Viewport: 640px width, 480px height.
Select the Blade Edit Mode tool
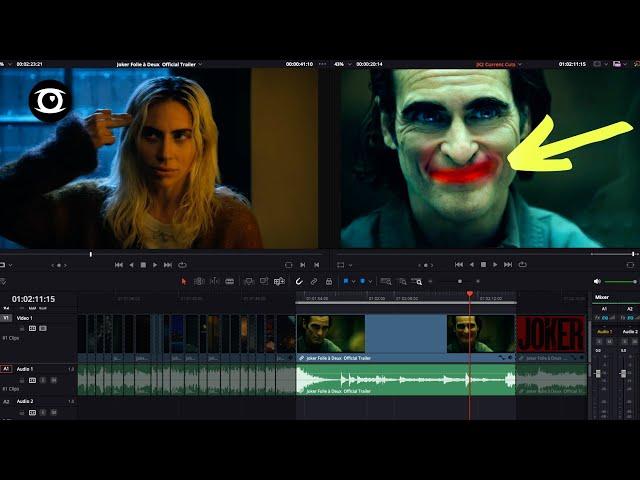[230, 281]
